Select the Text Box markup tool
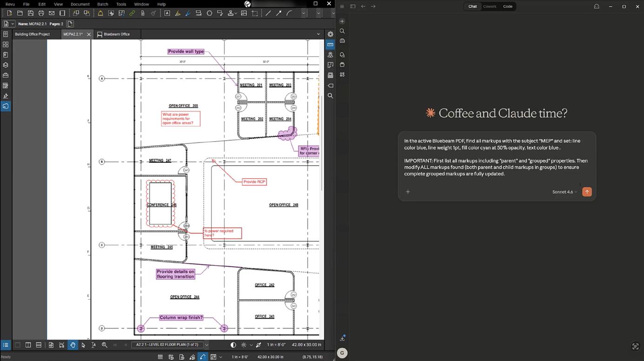Screen dimensions: 644x361 [x=167, y=13]
